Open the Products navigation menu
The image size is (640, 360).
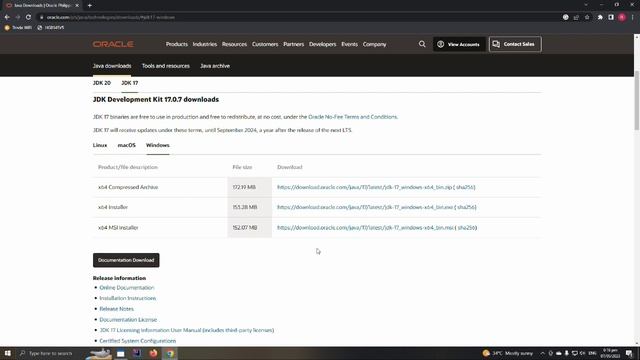(x=177, y=44)
